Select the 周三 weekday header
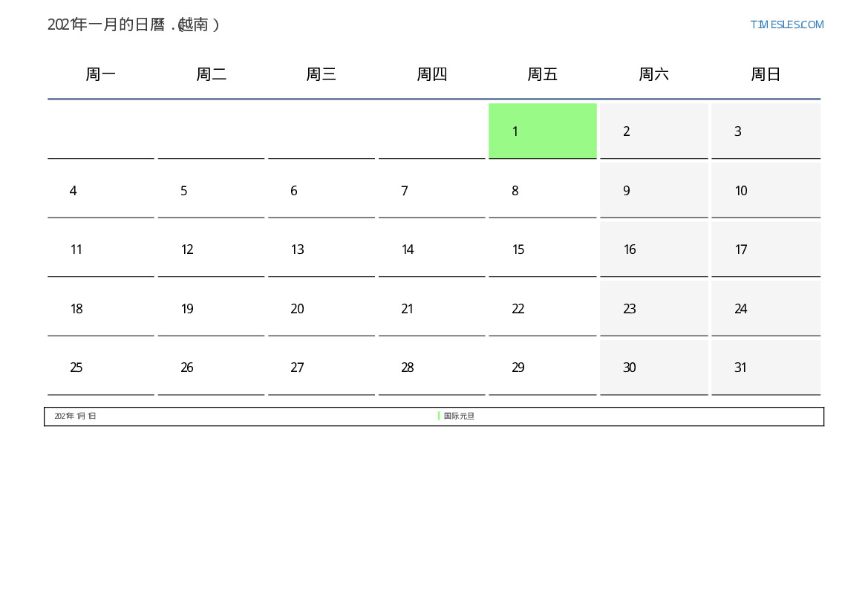Image resolution: width=868 pixels, height=614 pixels. click(321, 74)
